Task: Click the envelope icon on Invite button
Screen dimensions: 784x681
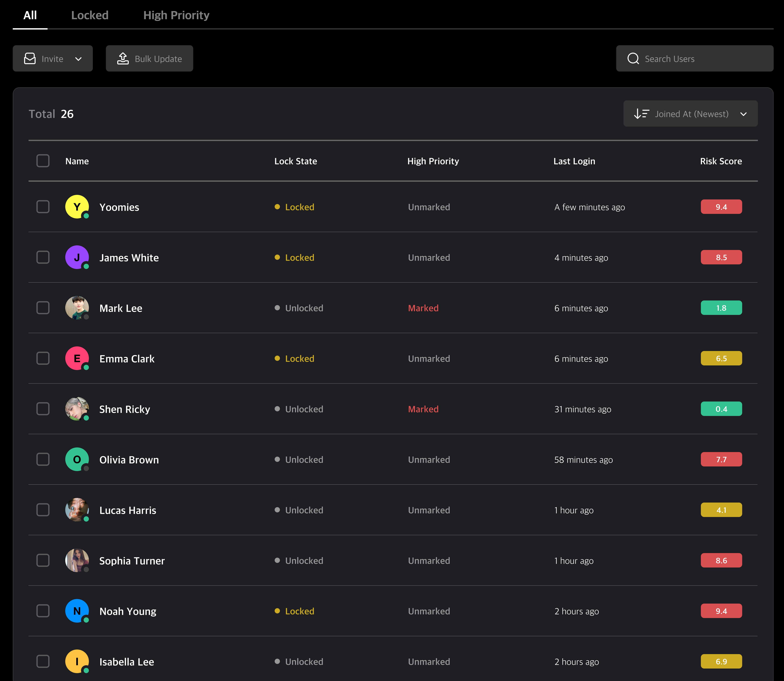Action: click(30, 59)
